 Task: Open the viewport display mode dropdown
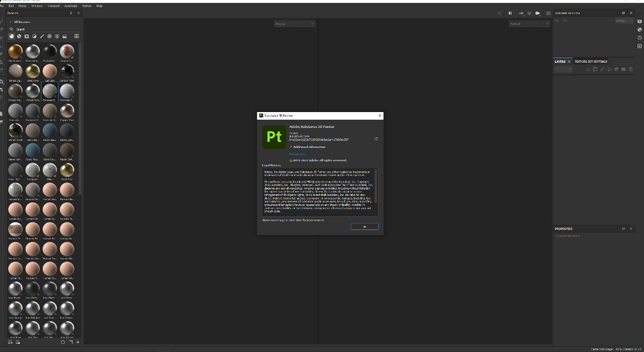[x=521, y=13]
